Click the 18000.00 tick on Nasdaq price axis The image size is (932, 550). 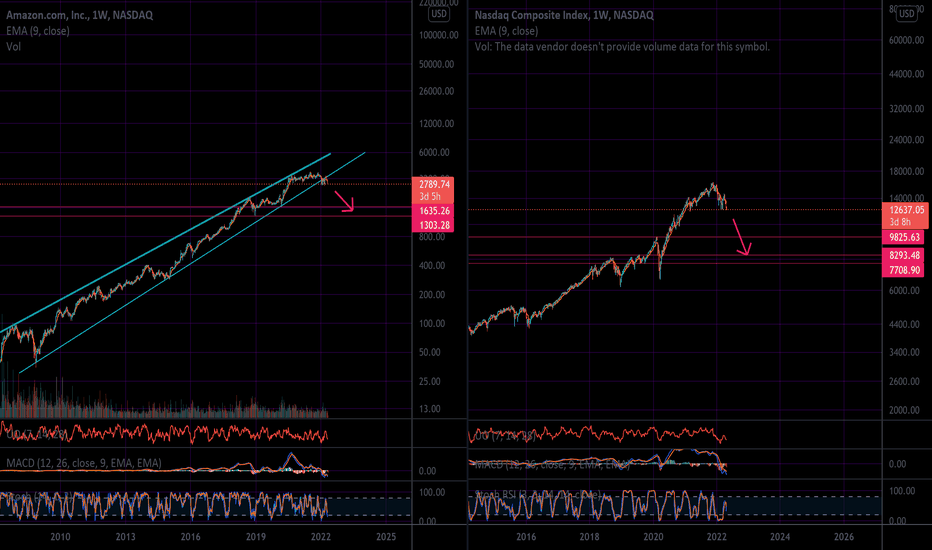point(906,171)
